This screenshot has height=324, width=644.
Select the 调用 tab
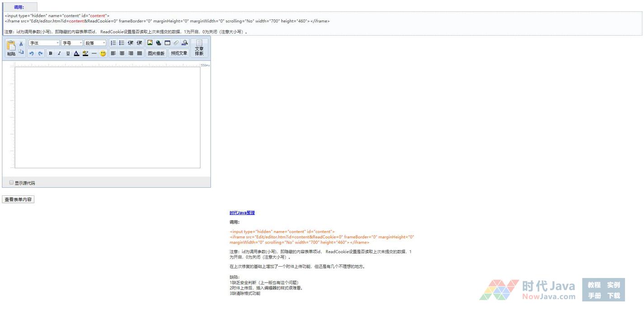[19, 7]
